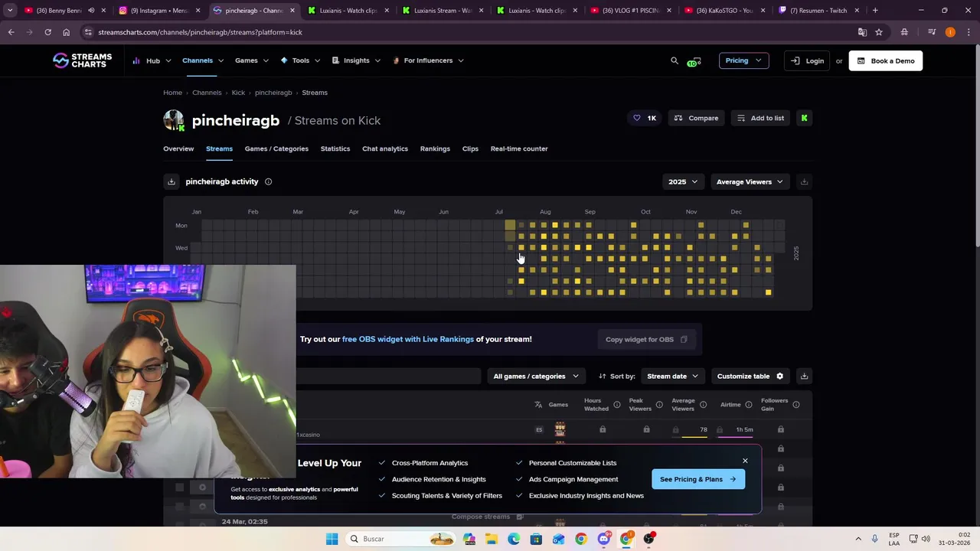Open free OBS widget with Live Rankings link

tap(408, 339)
